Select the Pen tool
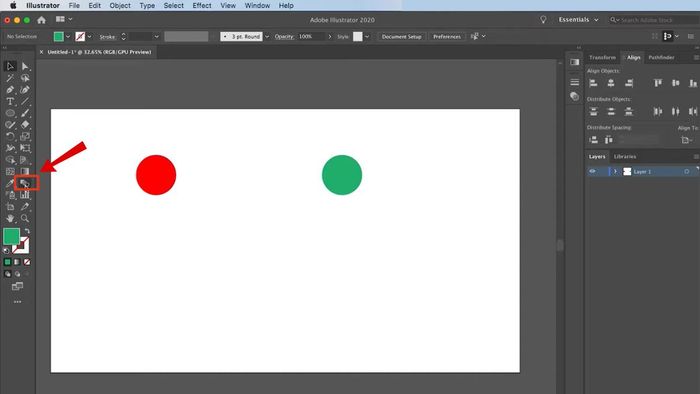 [10, 90]
